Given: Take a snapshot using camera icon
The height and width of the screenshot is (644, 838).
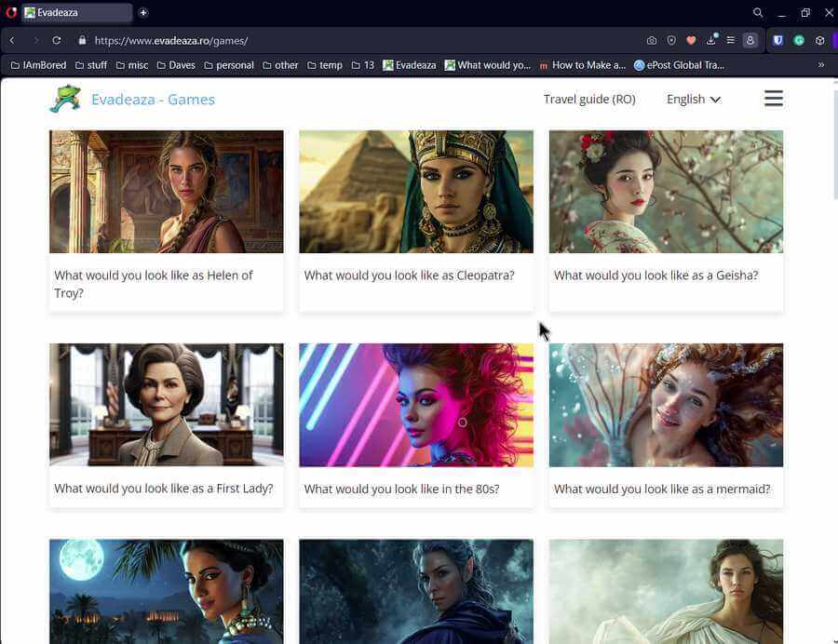Looking at the screenshot, I should (652, 41).
